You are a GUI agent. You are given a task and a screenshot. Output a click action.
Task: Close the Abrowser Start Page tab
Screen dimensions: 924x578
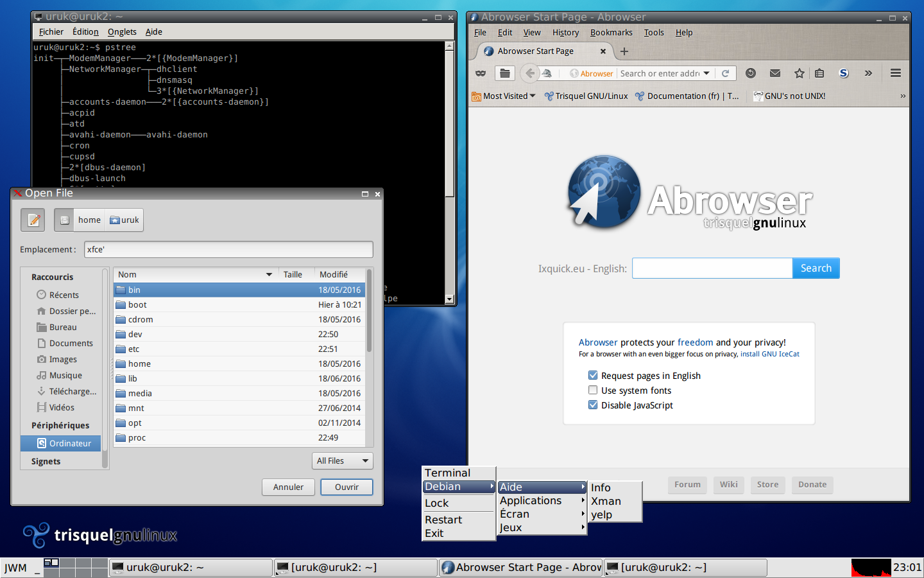coord(603,51)
